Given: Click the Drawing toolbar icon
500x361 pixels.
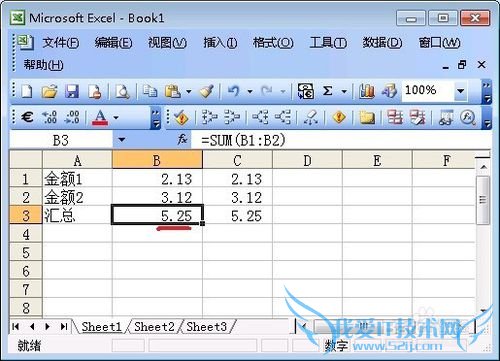Looking at the screenshot, I should click(x=389, y=91).
